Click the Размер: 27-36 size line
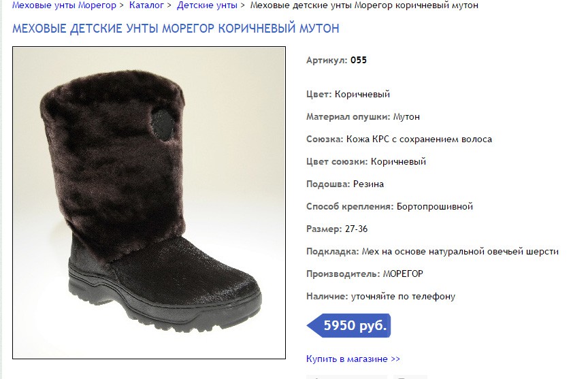588x379 pixels. [337, 229]
